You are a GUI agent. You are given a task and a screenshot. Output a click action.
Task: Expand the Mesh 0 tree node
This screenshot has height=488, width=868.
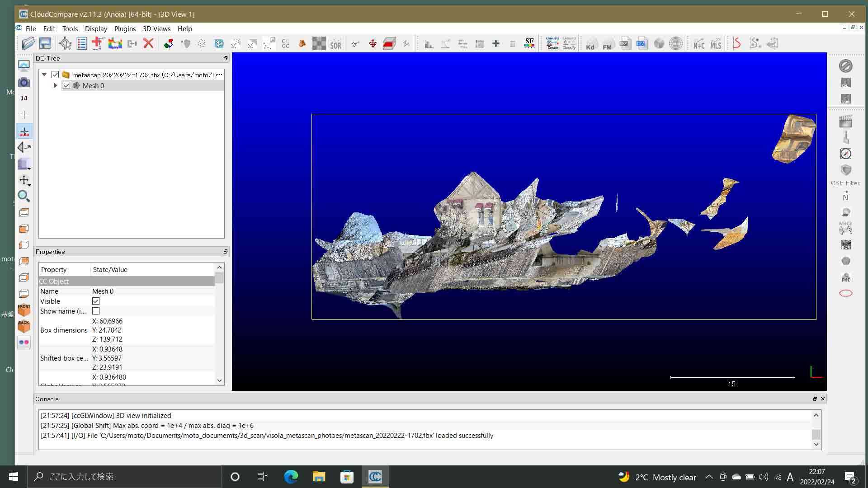55,85
